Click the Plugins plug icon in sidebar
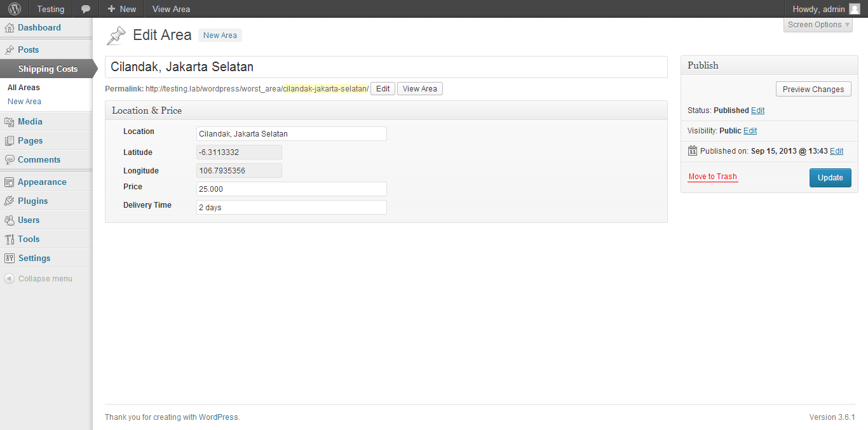Viewport: 868px width, 430px height. coord(10,201)
